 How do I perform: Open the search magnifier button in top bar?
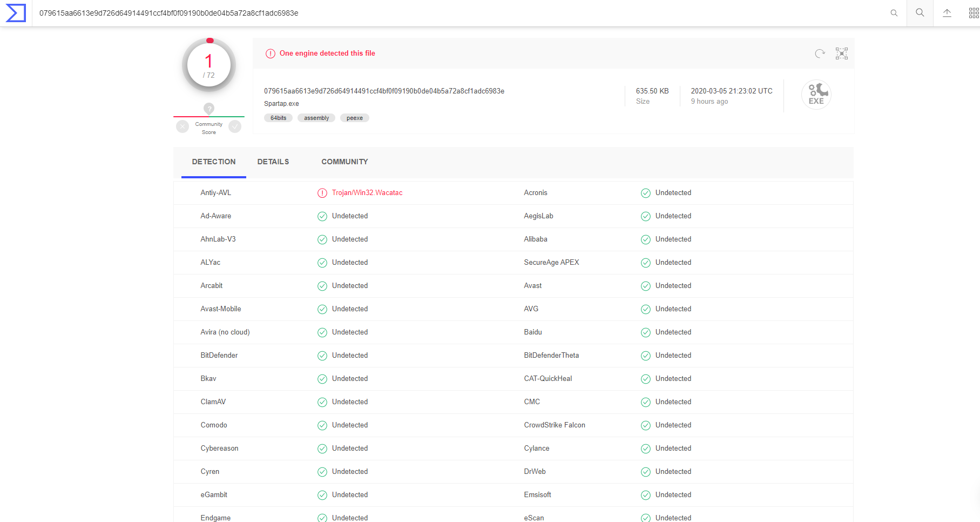coord(920,13)
